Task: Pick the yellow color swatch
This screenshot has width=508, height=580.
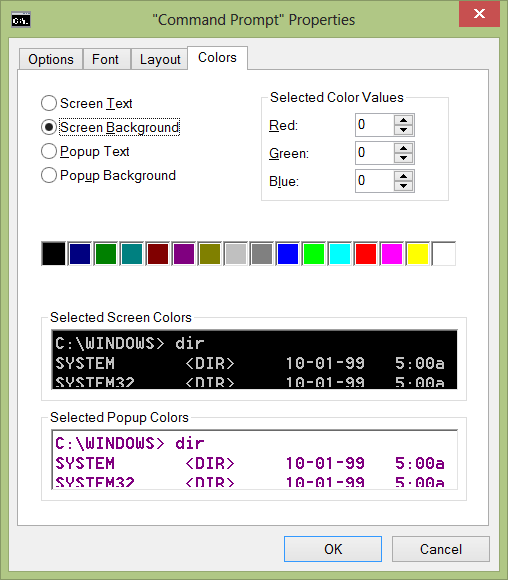Action: click(x=418, y=254)
